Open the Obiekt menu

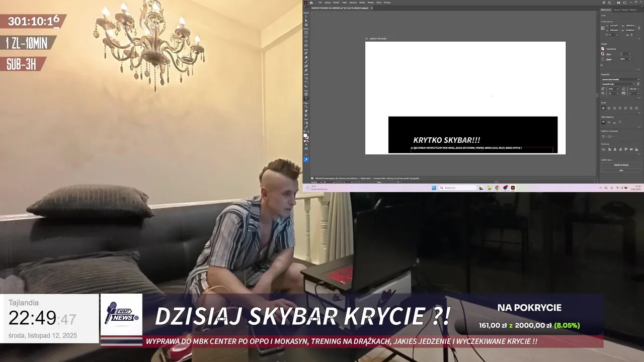(x=336, y=3)
